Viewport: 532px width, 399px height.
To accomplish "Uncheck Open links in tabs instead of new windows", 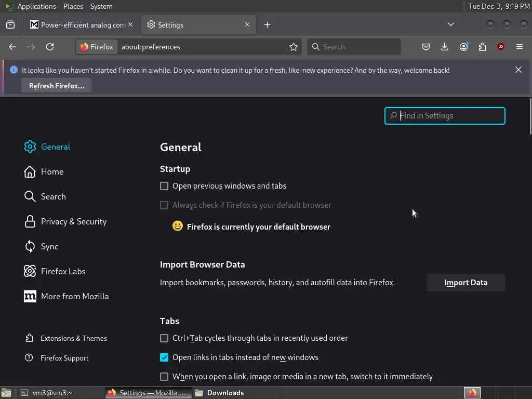I will tap(164, 357).
